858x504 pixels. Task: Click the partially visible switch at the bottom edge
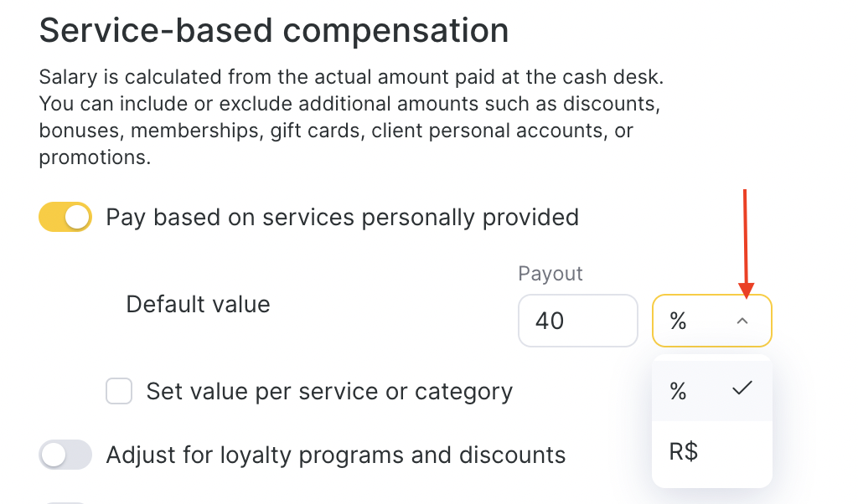coord(65,501)
